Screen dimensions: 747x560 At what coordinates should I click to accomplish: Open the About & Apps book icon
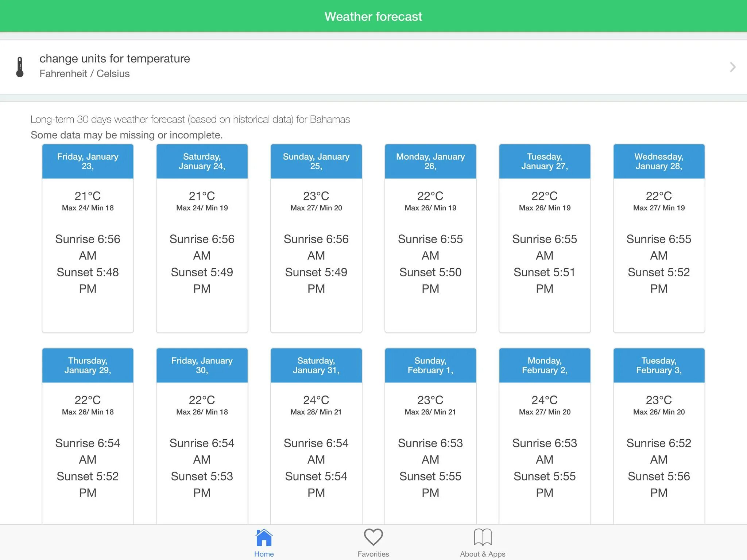coord(483,537)
